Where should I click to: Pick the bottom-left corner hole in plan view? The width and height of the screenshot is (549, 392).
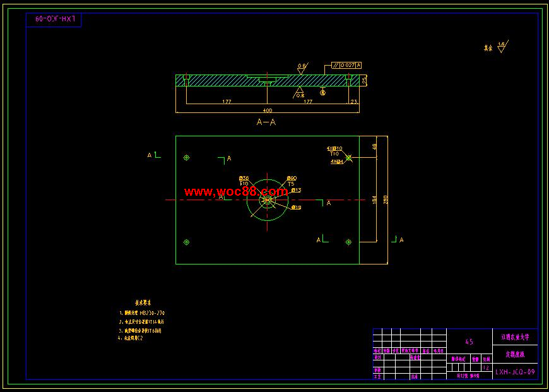[x=186, y=242]
